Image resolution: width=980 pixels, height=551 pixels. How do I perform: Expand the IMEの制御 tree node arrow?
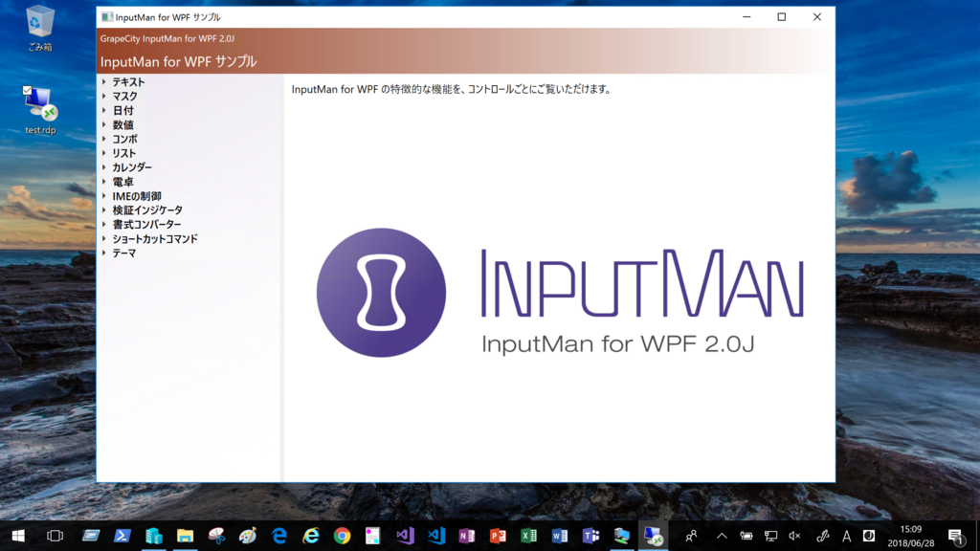click(104, 196)
